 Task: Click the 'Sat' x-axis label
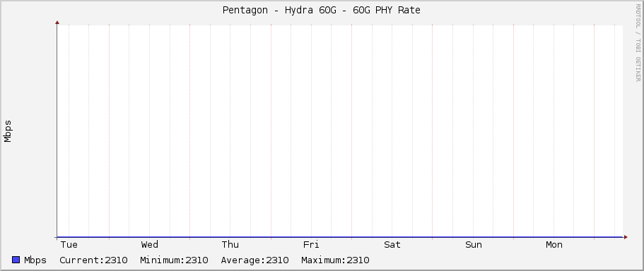tap(392, 245)
